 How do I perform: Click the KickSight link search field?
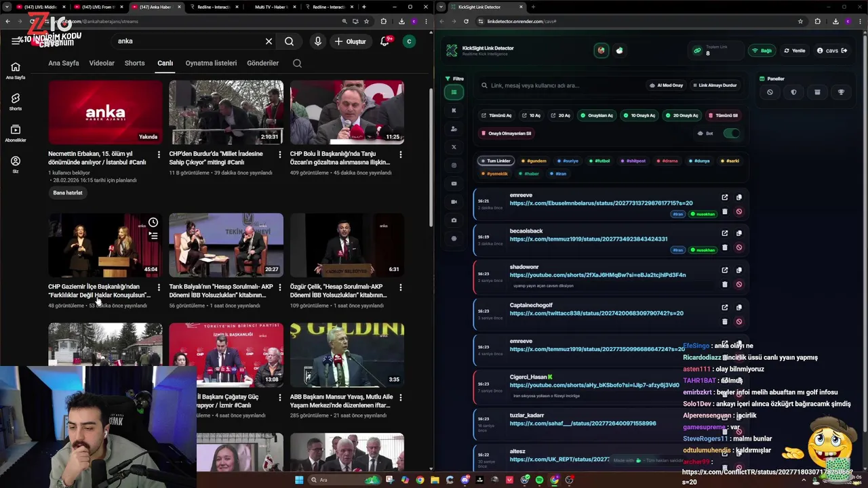[560, 85]
